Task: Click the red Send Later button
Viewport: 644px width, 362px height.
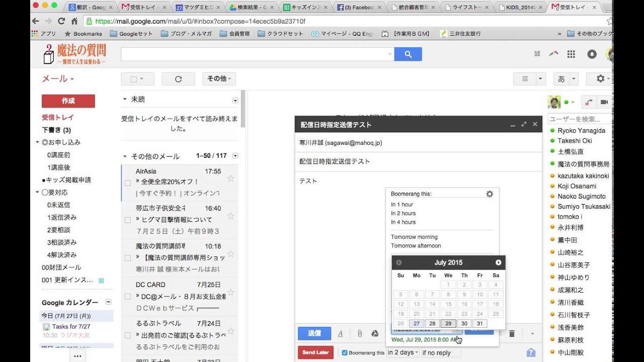Action: (x=315, y=352)
